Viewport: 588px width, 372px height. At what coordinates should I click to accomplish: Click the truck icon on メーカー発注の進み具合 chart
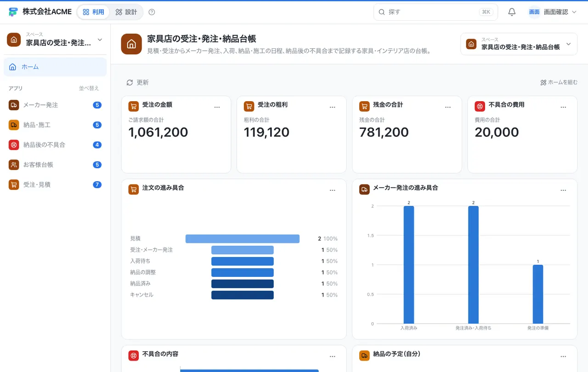click(x=364, y=189)
